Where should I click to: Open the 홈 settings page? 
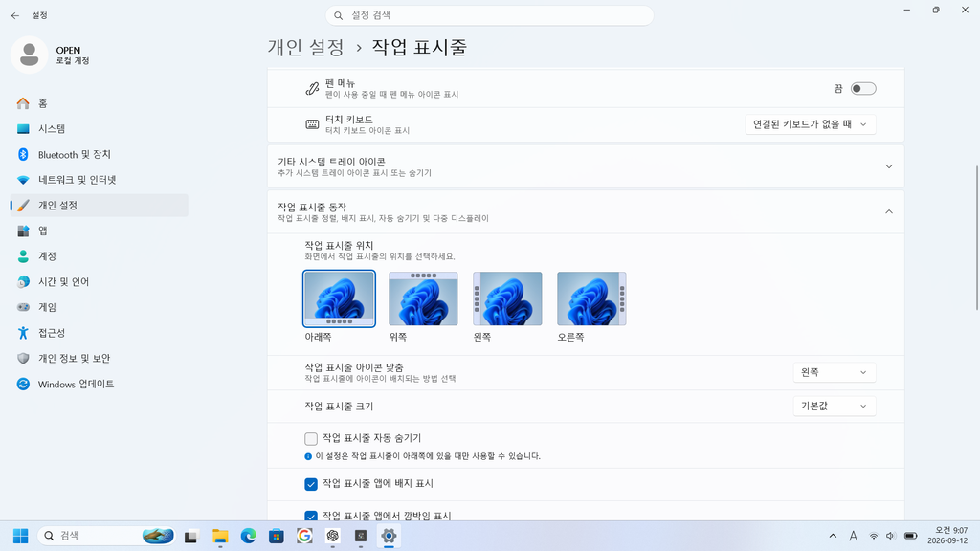click(x=99, y=103)
